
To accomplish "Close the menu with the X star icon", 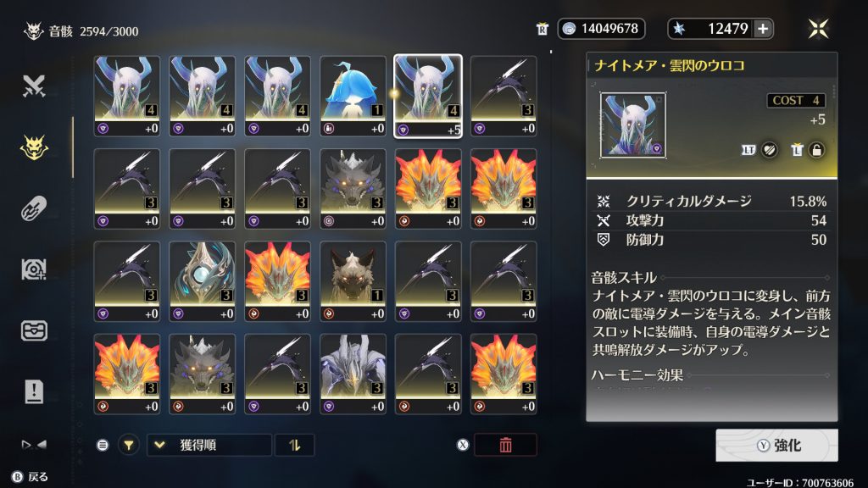I will pos(818,29).
